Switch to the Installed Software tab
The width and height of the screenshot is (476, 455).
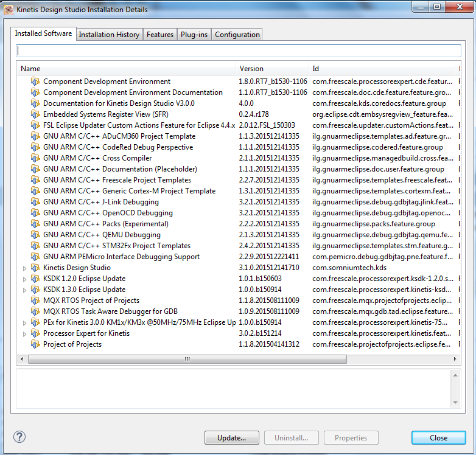click(43, 33)
